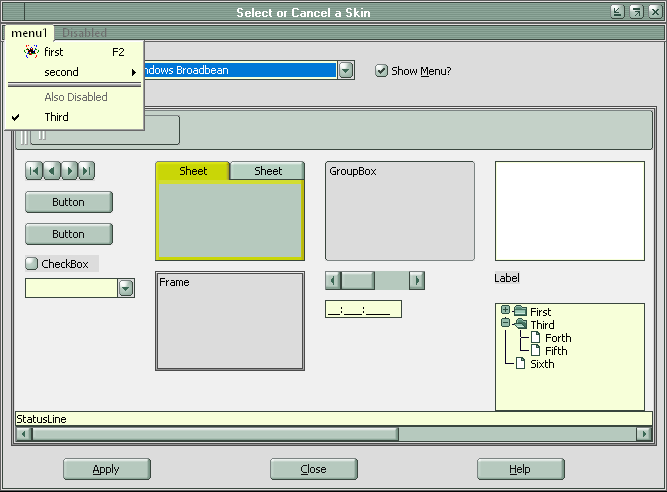The height and width of the screenshot is (492, 667).
Task: Click the last record navigator arrow
Action: [87, 171]
